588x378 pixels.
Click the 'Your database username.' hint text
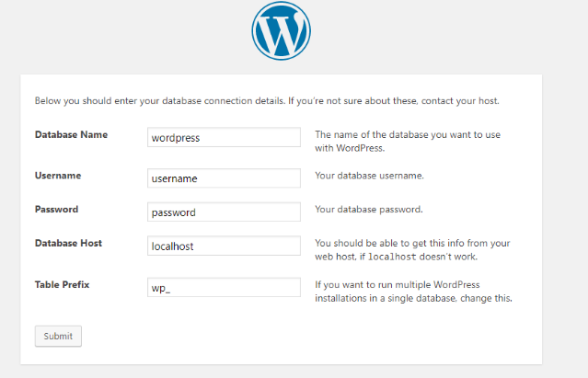369,176
